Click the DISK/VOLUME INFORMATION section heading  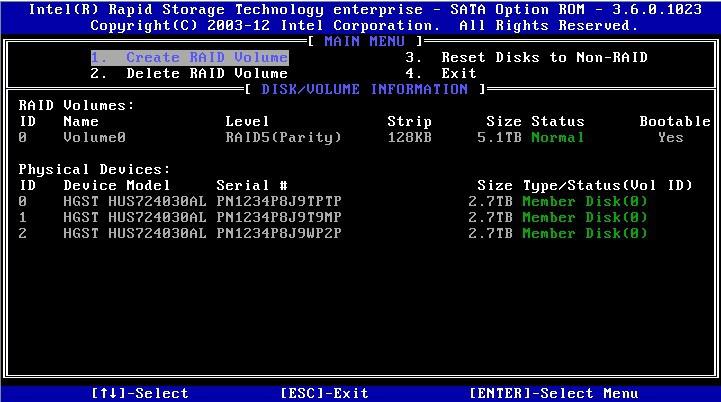[x=364, y=89]
